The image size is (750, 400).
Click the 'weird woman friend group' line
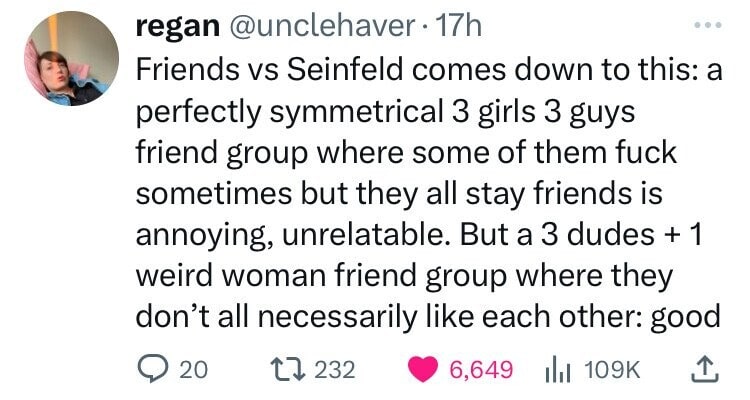coord(404,276)
